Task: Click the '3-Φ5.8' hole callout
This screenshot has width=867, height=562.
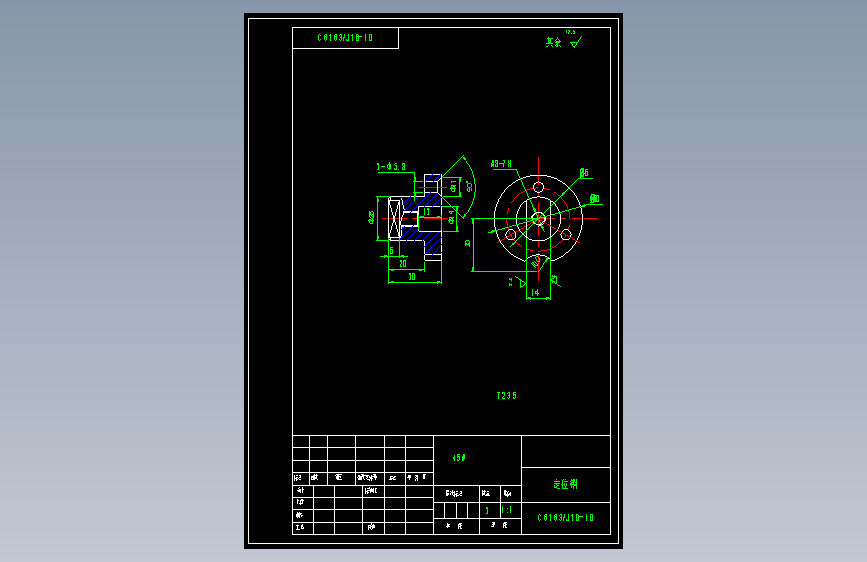Action: point(391,166)
